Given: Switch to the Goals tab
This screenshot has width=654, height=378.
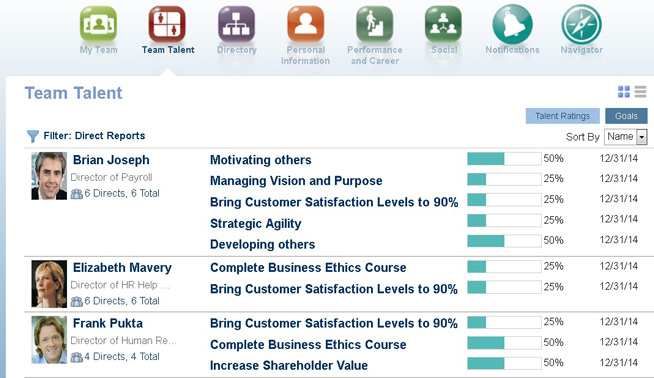Looking at the screenshot, I should (626, 116).
